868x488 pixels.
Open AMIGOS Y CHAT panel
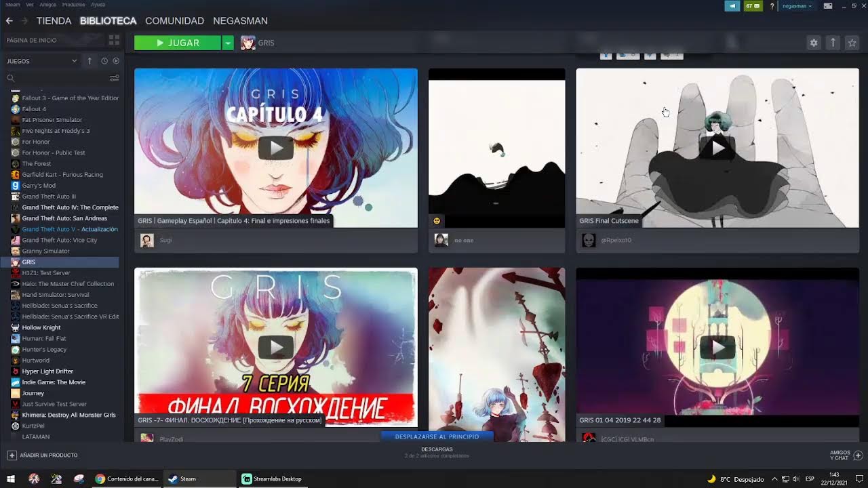click(846, 455)
